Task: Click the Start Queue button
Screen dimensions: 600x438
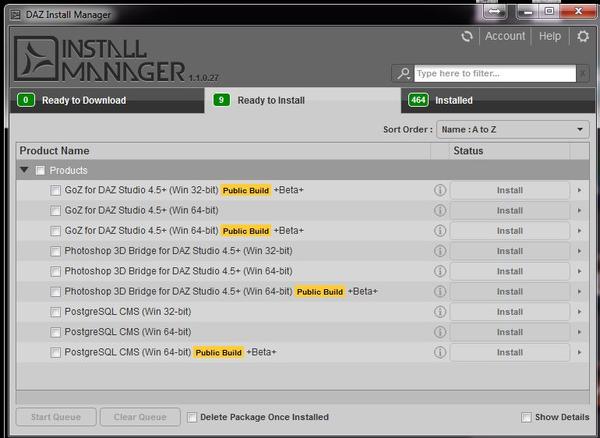Action: click(56, 417)
